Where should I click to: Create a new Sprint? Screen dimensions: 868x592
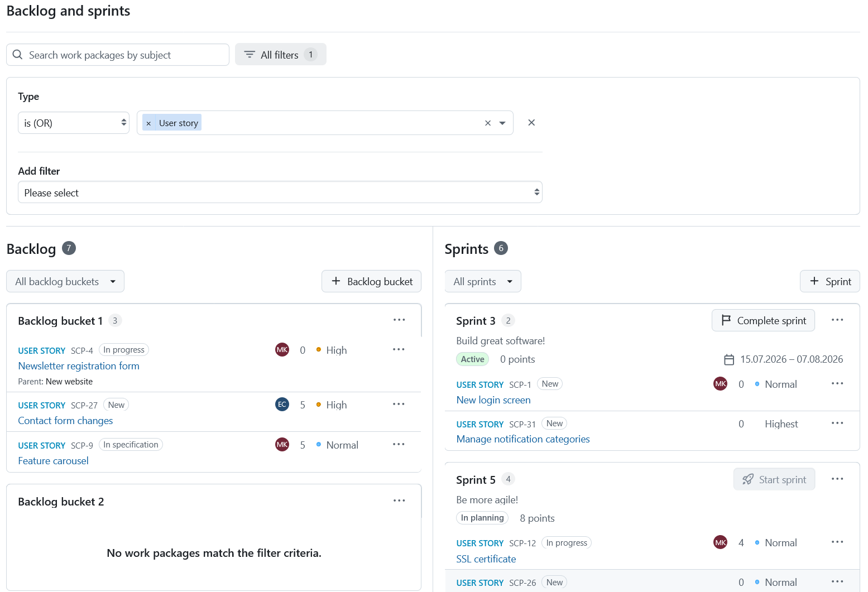pyautogui.click(x=830, y=282)
